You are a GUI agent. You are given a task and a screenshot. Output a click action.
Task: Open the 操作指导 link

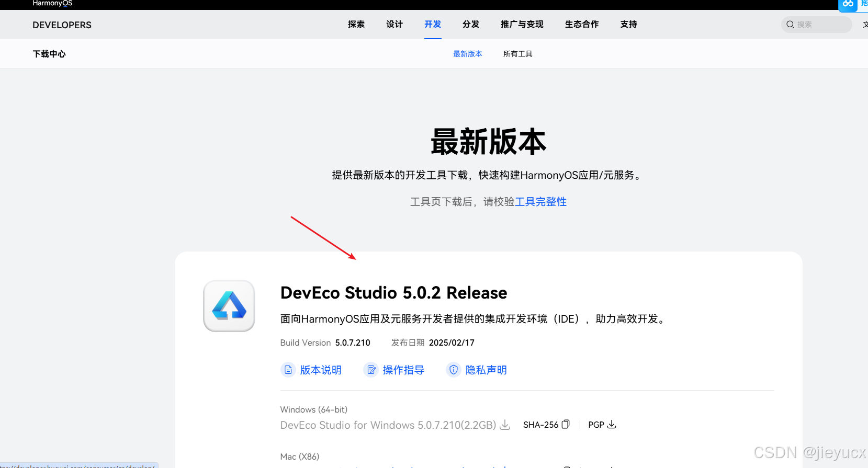(x=403, y=370)
